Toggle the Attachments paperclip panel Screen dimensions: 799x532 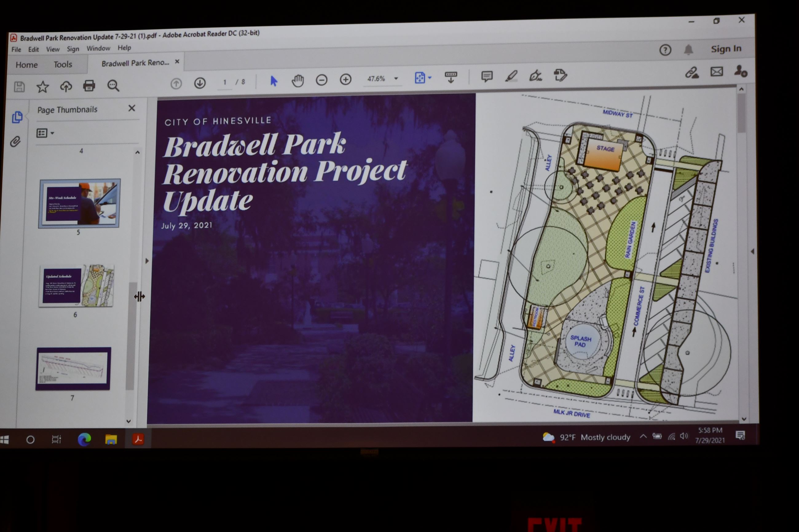pyautogui.click(x=15, y=142)
